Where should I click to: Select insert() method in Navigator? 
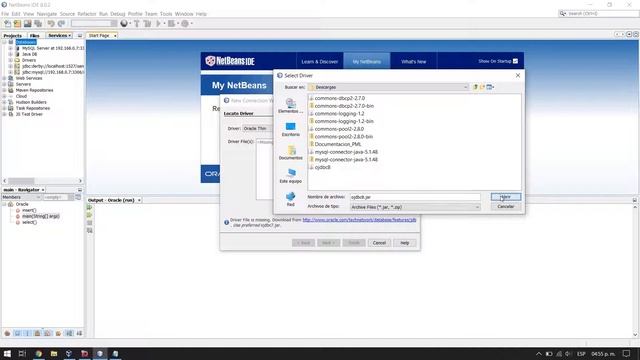click(29, 210)
